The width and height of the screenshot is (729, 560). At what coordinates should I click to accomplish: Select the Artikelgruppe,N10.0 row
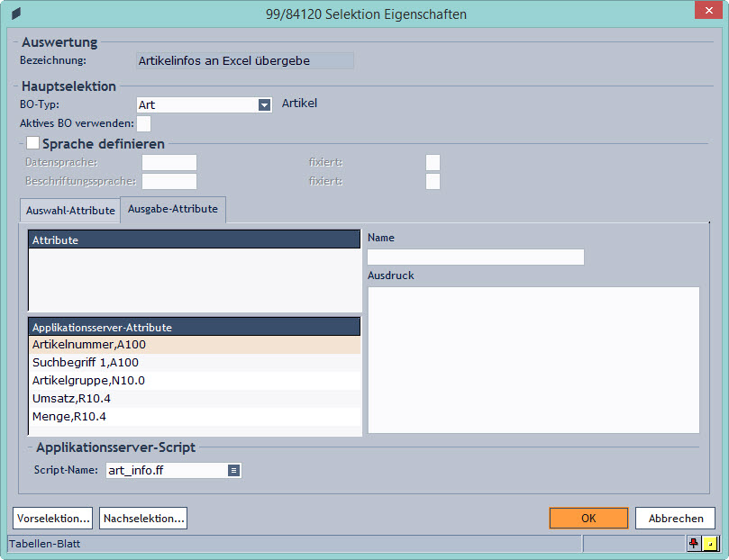pos(195,381)
